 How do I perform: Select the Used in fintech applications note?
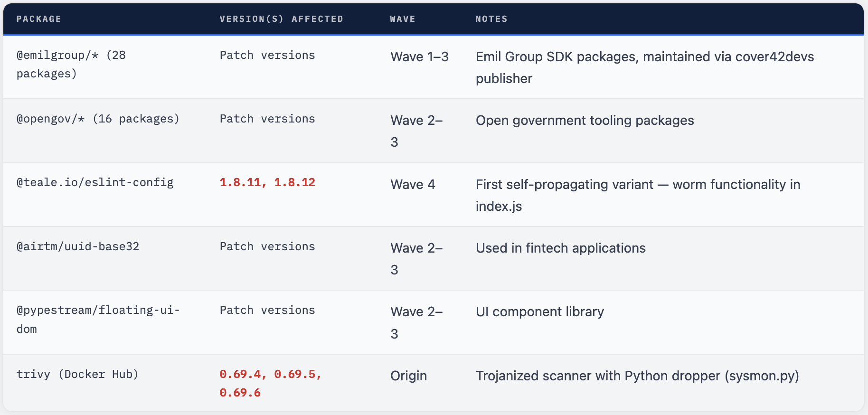(x=560, y=248)
